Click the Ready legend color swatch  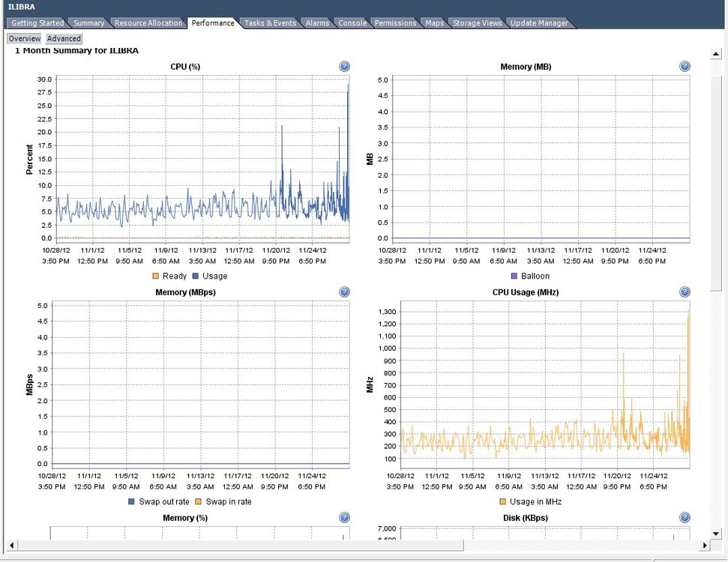click(x=155, y=276)
